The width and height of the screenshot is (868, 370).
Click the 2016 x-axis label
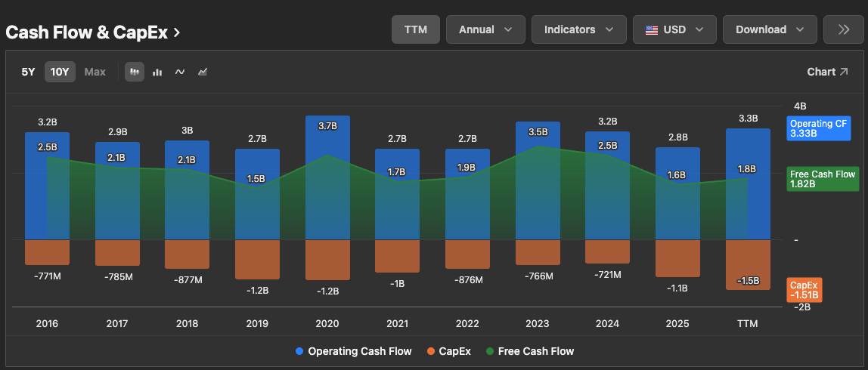point(47,323)
